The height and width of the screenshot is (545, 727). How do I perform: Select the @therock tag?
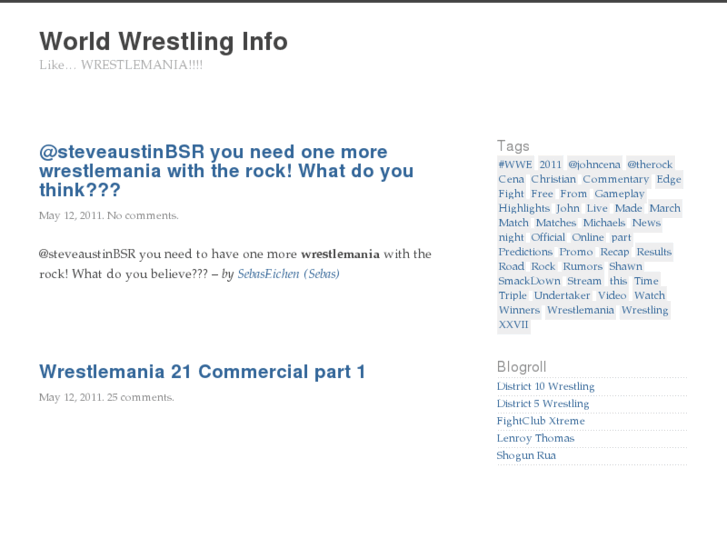click(650, 165)
